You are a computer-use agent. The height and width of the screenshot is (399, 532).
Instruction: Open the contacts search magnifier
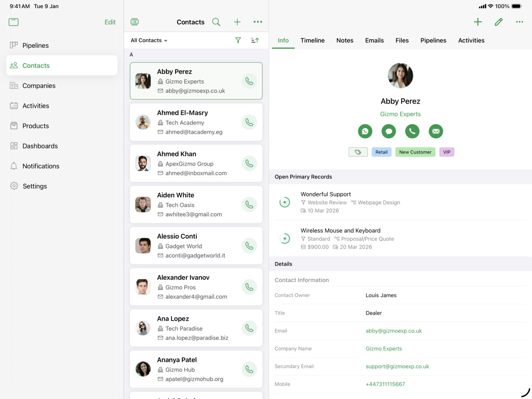[x=216, y=22]
